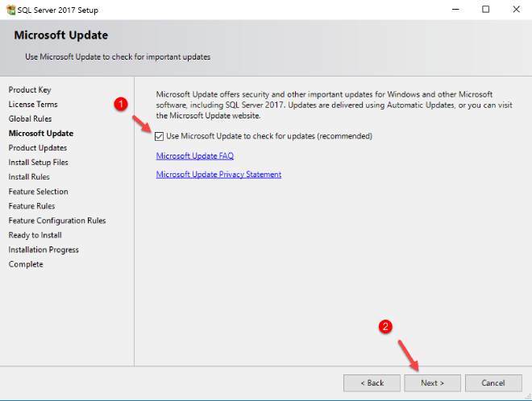This screenshot has width=532, height=401.
Task: Cancel the SQL Server setup
Action: pos(493,382)
